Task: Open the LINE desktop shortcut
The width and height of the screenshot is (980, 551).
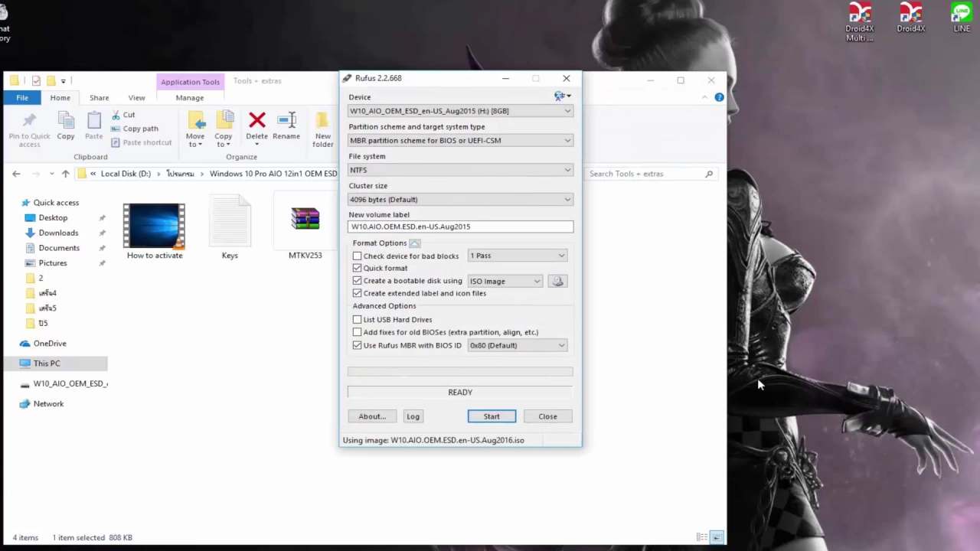Action: 962,18
